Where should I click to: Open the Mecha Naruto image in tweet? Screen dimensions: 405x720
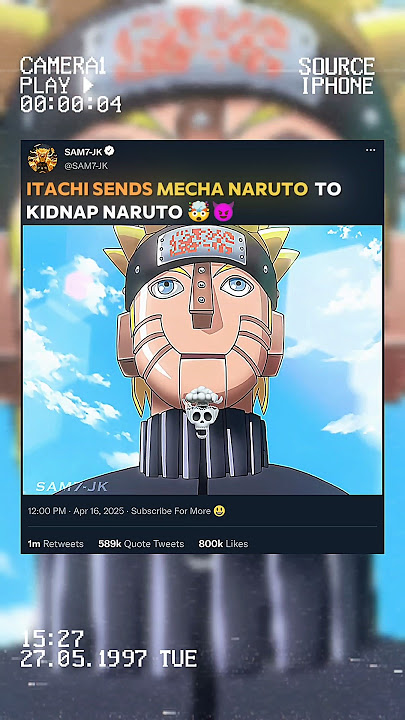pos(202,360)
